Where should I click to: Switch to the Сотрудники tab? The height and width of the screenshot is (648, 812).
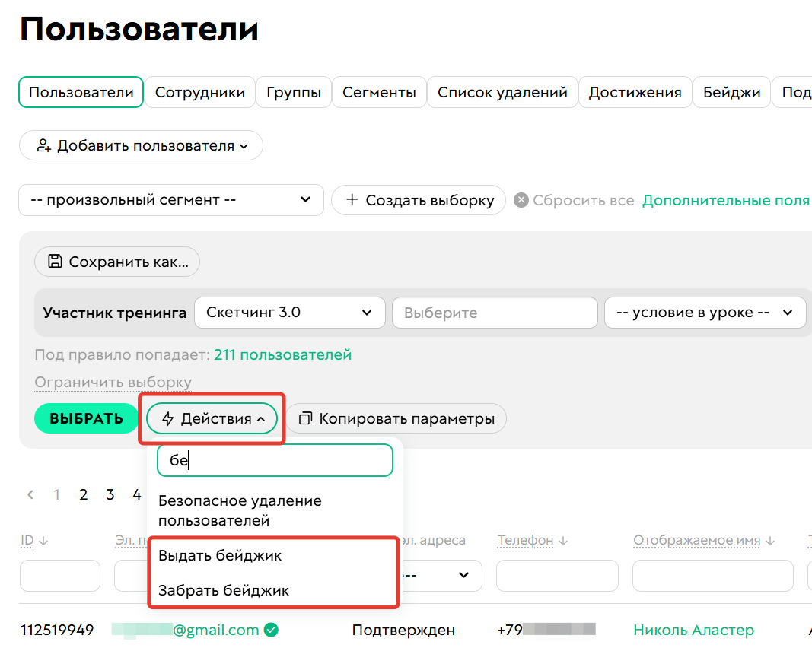(199, 91)
